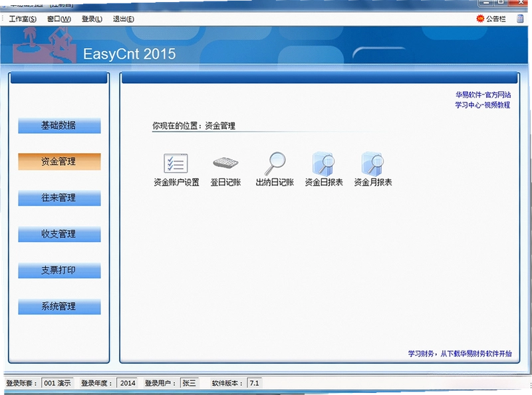
Task: Open the 资金月报表 report icon
Action: [x=372, y=164]
